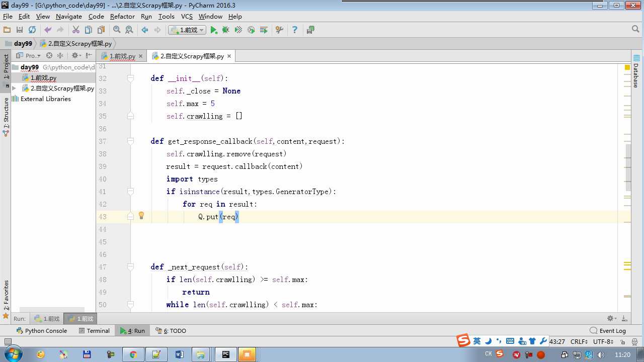This screenshot has height=362, width=644.
Task: Hide the Project panel with the hide icon
Action: [90, 56]
